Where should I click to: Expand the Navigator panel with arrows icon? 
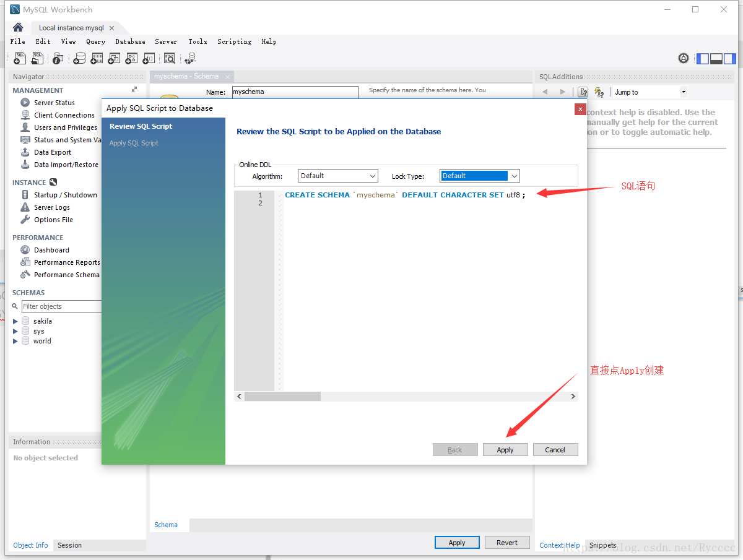[134, 90]
